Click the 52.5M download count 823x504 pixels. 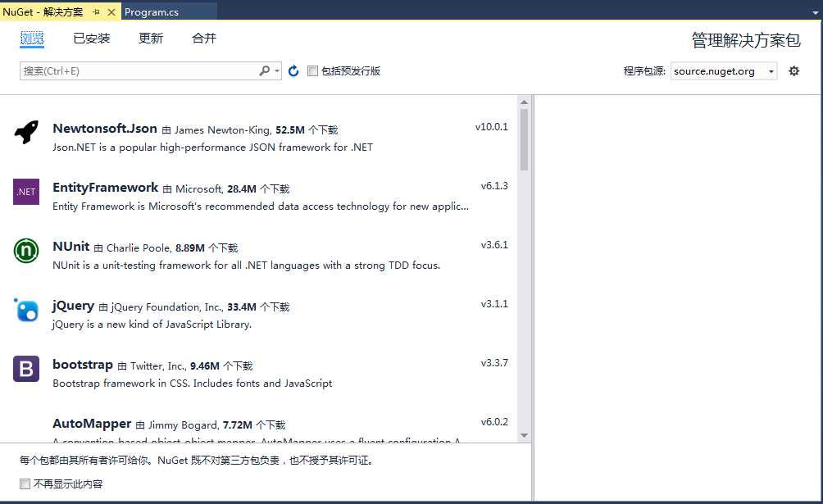[x=290, y=130]
